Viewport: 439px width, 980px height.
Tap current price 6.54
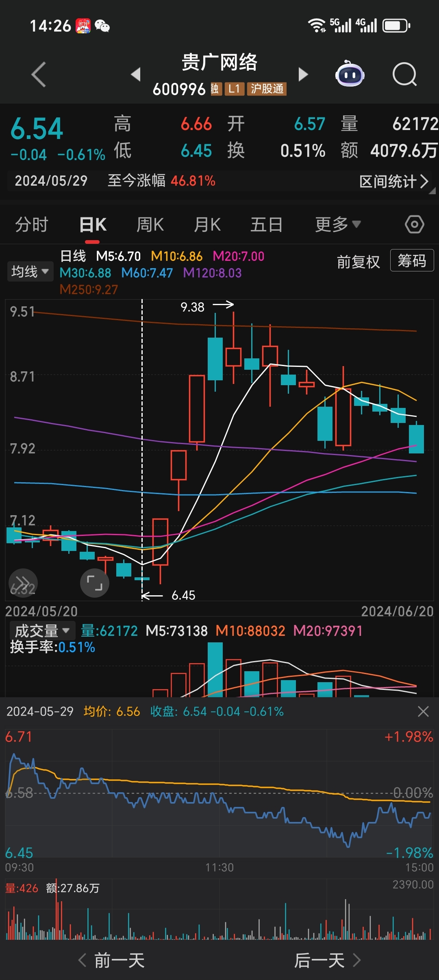click(37, 129)
